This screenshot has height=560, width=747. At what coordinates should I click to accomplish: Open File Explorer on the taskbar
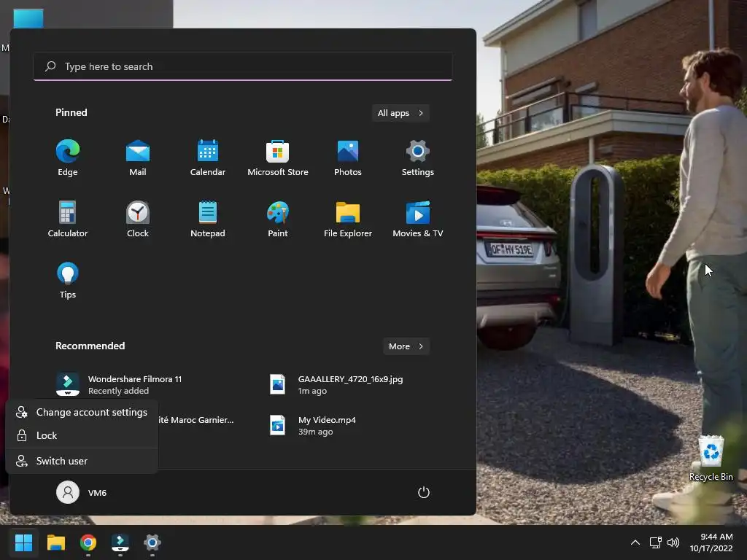(x=55, y=542)
